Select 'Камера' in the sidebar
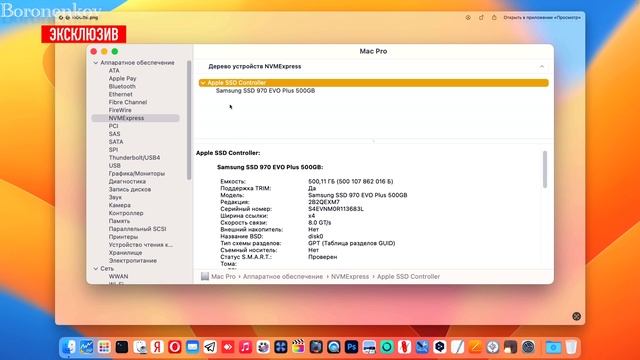 point(120,205)
